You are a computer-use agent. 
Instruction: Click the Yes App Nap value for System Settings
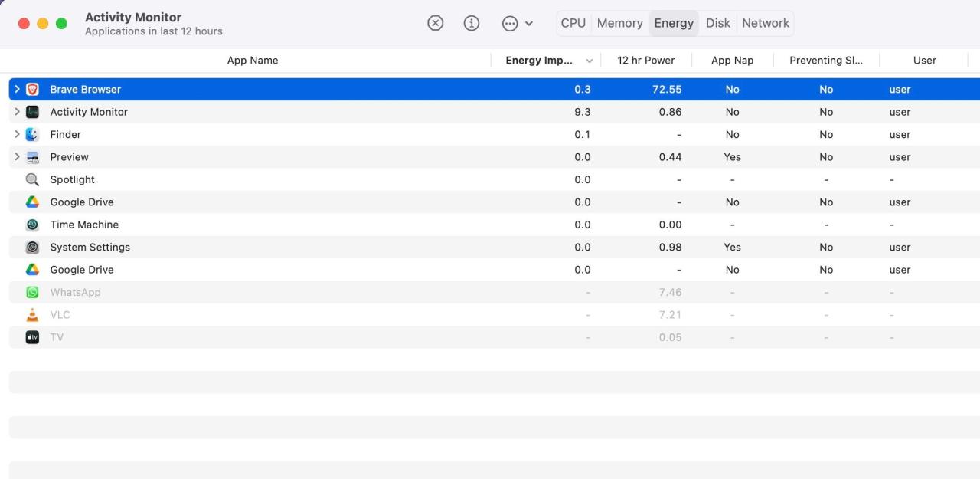(732, 248)
